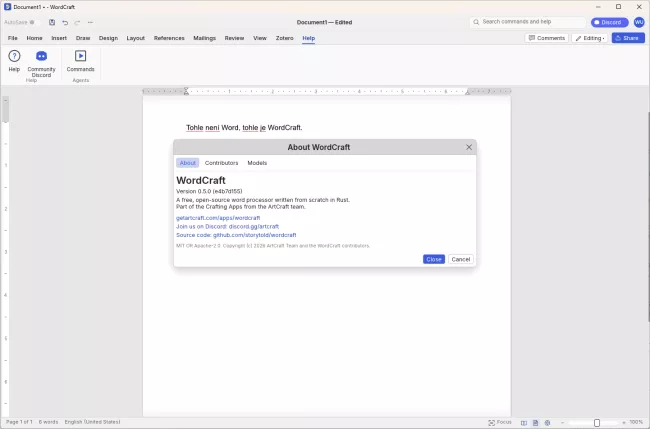Click the vertical scrollbar on the right
650x429 pixels.
648,217
